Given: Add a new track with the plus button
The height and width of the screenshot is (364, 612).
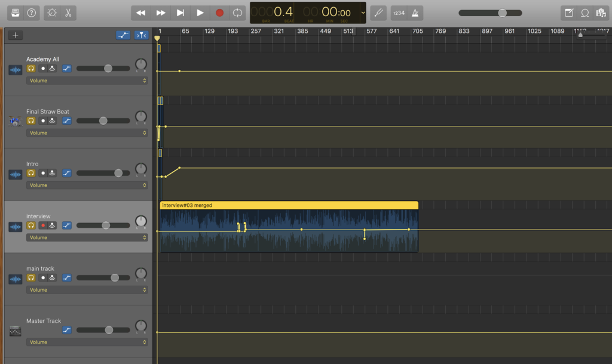Looking at the screenshot, I should (15, 35).
